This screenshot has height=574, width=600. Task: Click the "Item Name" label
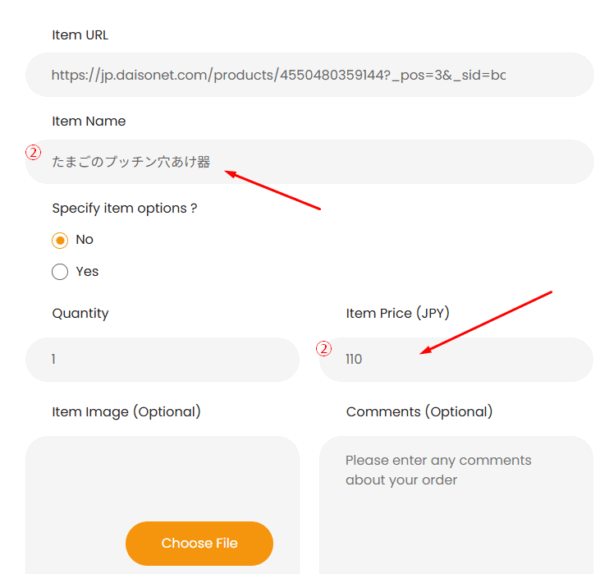point(89,121)
